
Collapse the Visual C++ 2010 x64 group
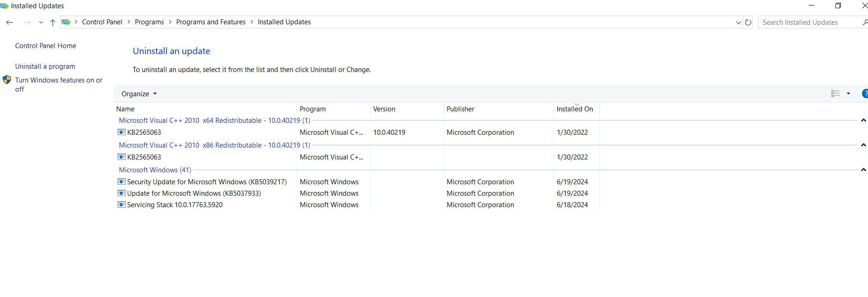[x=863, y=120]
